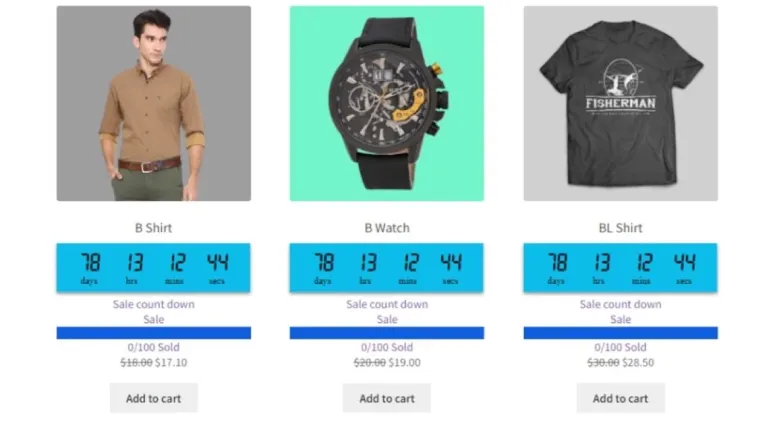Add B Watch to cart
This screenshot has width=768, height=423.
pos(387,398)
